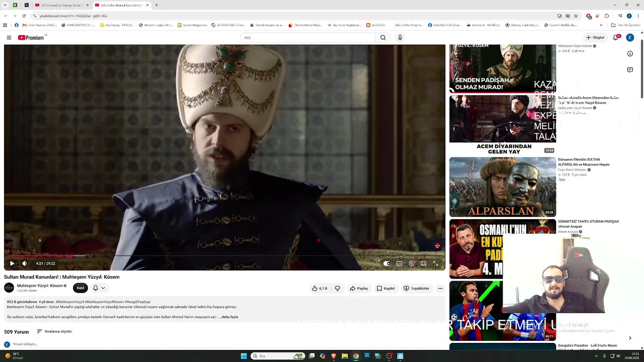Screen dimensions: 644x362
Task: Open the SketchUp Files bookmark
Action: pyautogui.click(x=445, y=25)
